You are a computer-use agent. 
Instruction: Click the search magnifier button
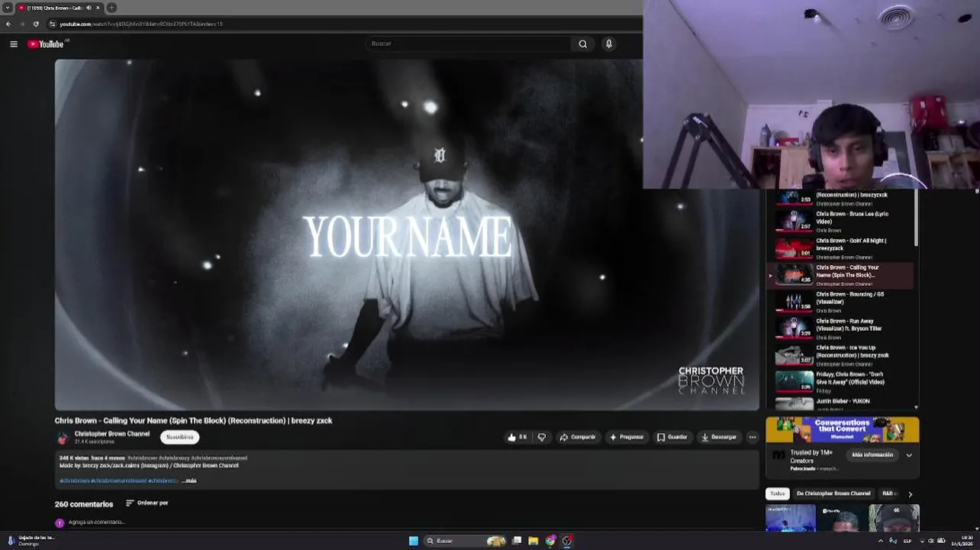tap(583, 44)
